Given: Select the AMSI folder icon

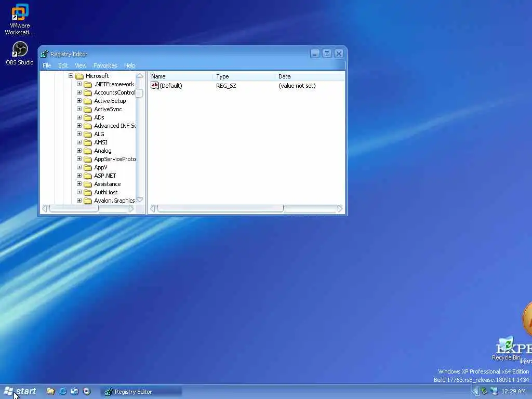Looking at the screenshot, I should tap(88, 142).
